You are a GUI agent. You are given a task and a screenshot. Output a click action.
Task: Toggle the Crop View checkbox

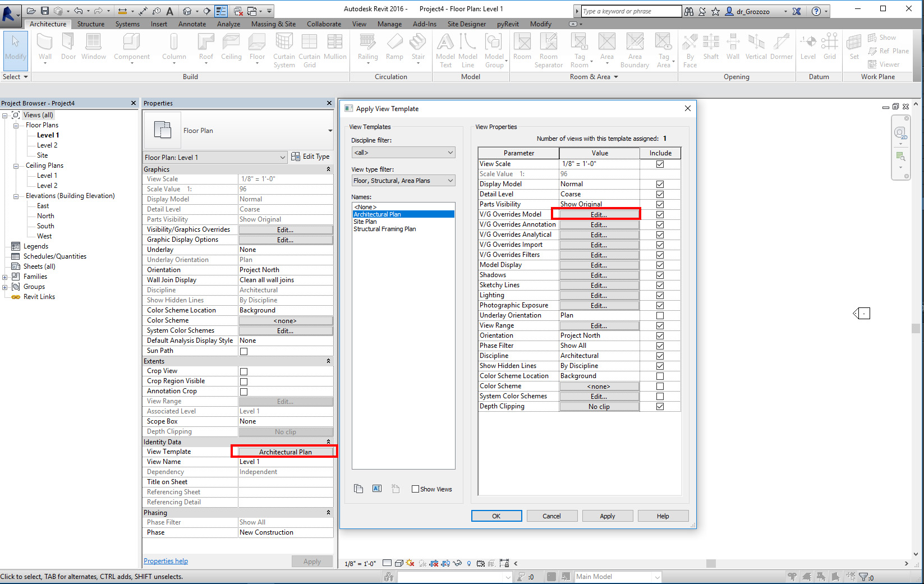click(x=244, y=371)
